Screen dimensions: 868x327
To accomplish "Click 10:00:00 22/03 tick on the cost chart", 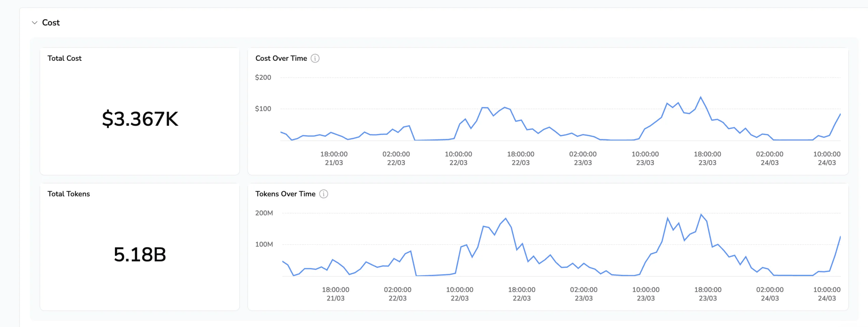I will (458, 158).
